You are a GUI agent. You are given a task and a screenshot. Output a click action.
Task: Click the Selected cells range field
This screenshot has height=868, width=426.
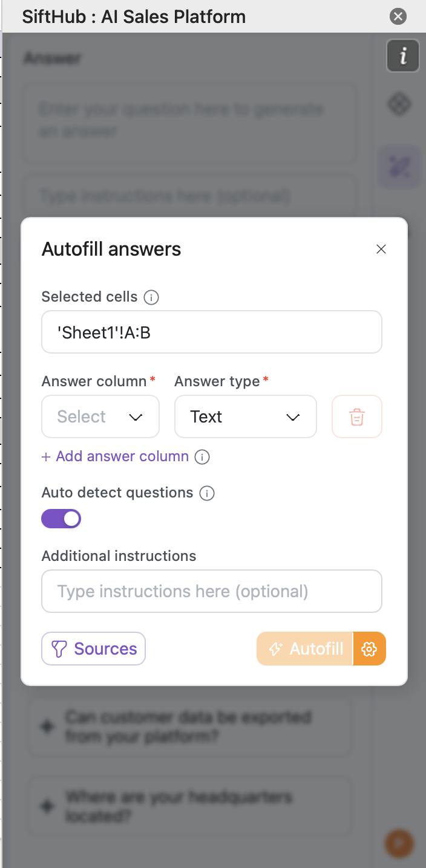212,332
